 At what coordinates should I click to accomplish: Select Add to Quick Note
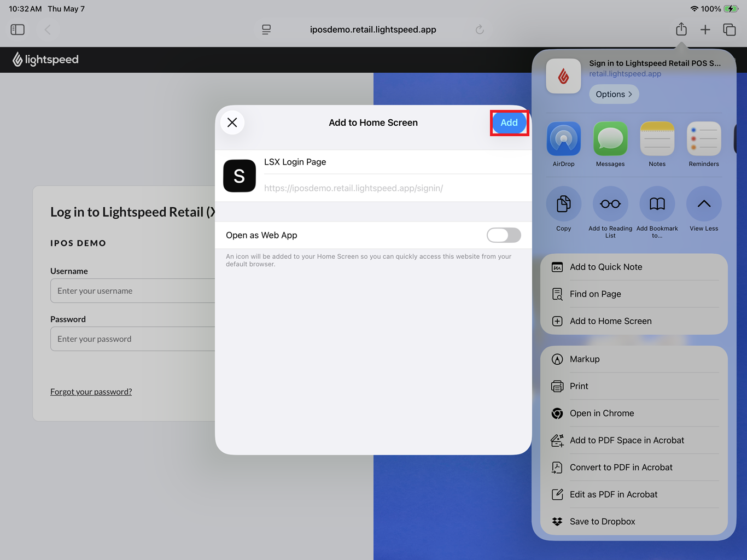634,267
